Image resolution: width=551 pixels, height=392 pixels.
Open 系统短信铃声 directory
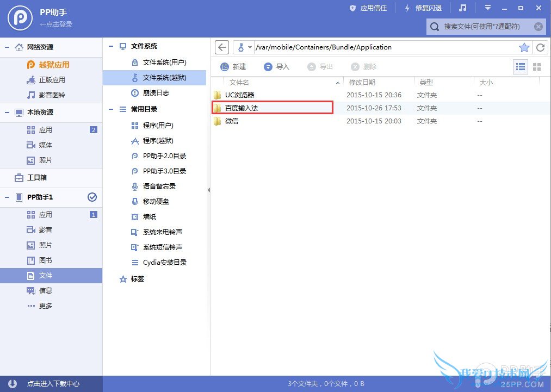154,247
